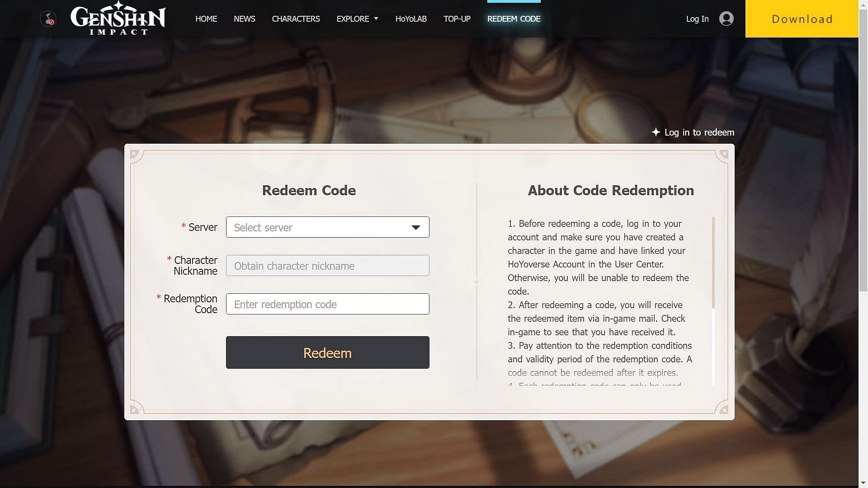The height and width of the screenshot is (488, 868).
Task: Click the Redeem button to submit code
Action: pos(327,352)
